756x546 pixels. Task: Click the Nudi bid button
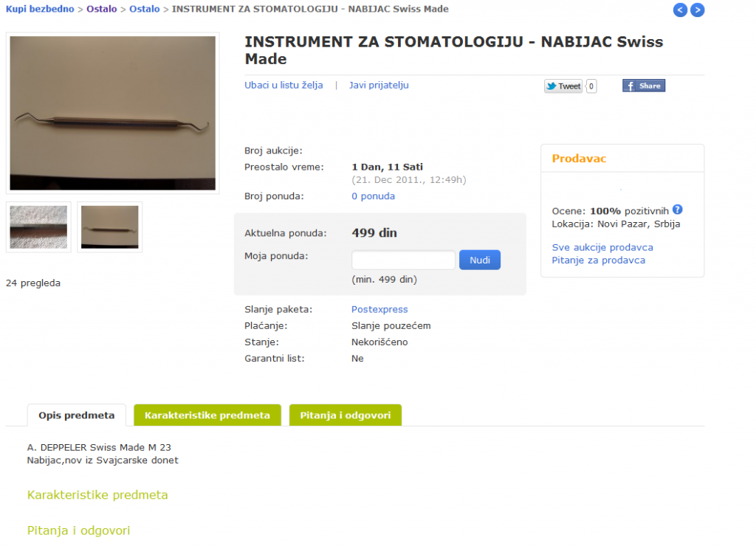pos(480,260)
